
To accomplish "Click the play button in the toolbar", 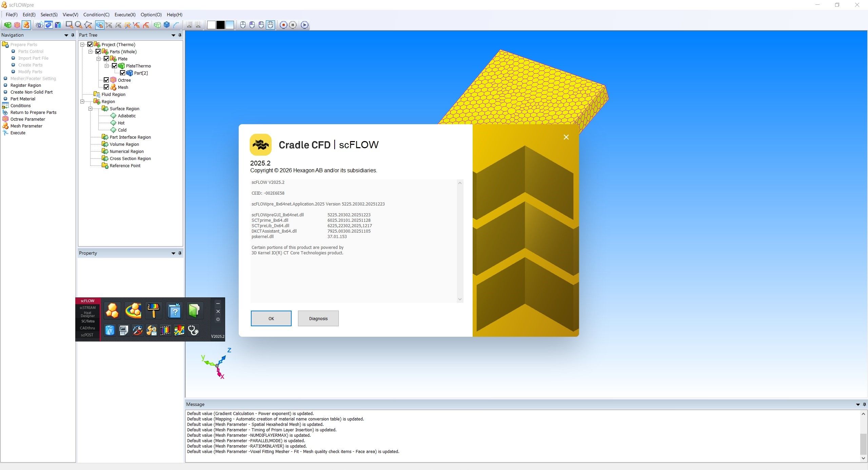I will (304, 25).
